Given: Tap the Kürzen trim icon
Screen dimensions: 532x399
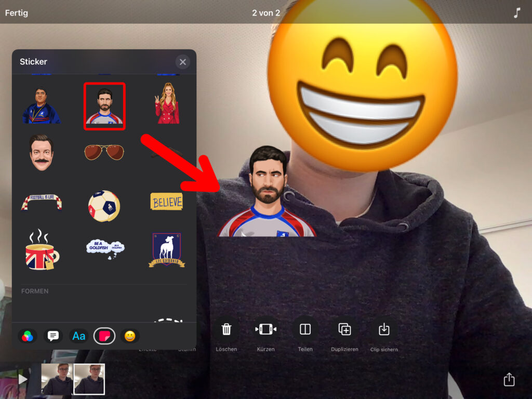Looking at the screenshot, I should [265, 329].
